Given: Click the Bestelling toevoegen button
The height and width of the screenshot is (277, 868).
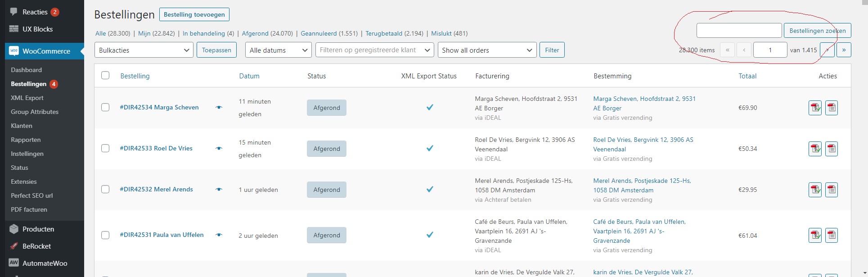Looking at the screenshot, I should click(x=194, y=14).
